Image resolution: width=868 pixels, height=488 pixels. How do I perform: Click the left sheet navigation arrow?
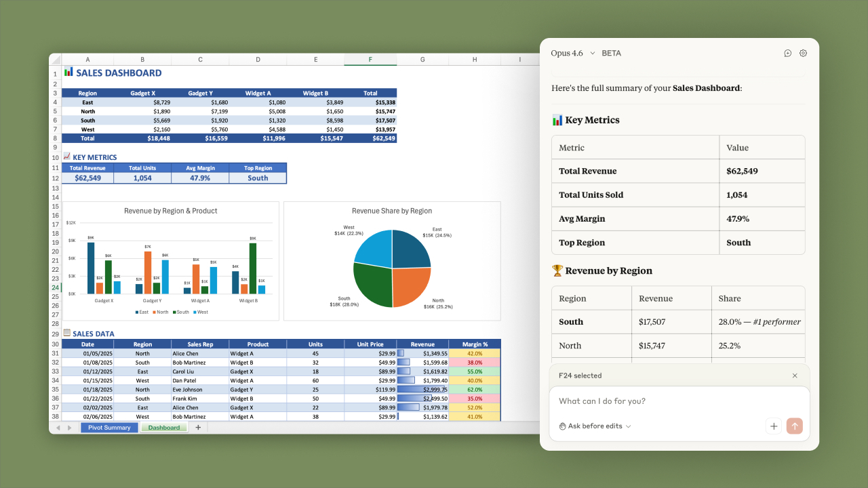(x=57, y=427)
